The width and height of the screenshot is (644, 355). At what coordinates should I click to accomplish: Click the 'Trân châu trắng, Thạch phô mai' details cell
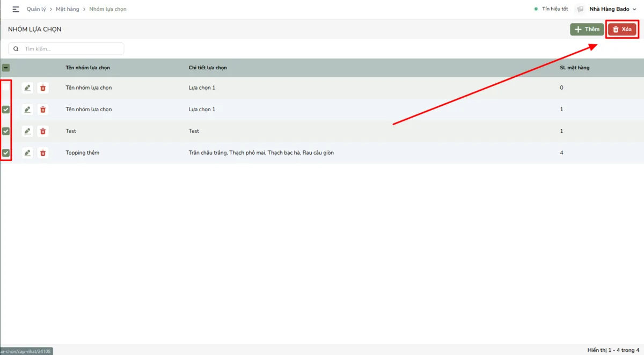pos(261,153)
